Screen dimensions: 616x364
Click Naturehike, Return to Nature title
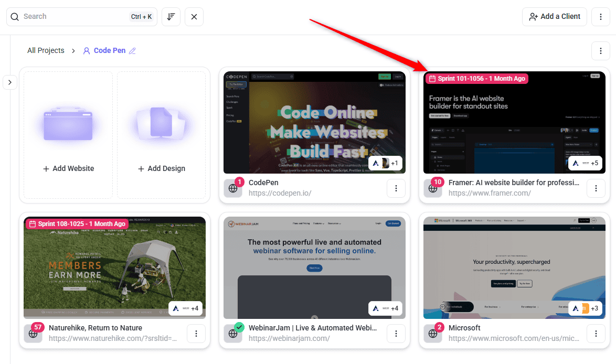(x=95, y=328)
